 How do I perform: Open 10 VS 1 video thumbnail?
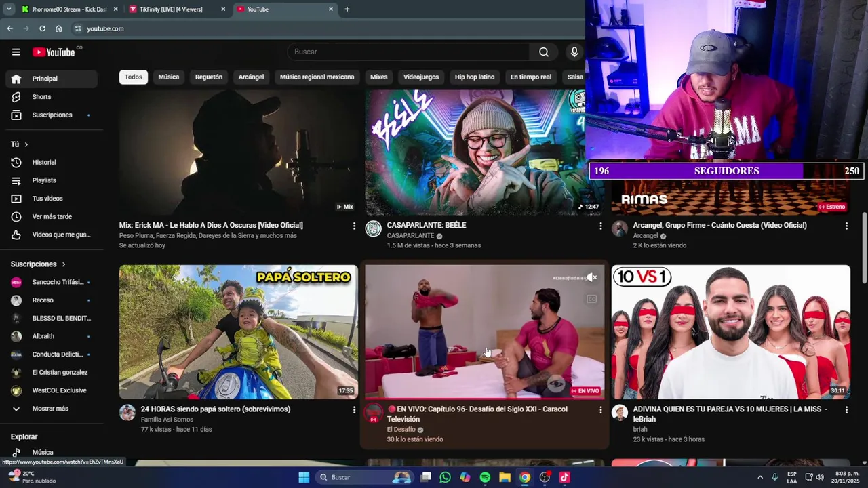(730, 331)
